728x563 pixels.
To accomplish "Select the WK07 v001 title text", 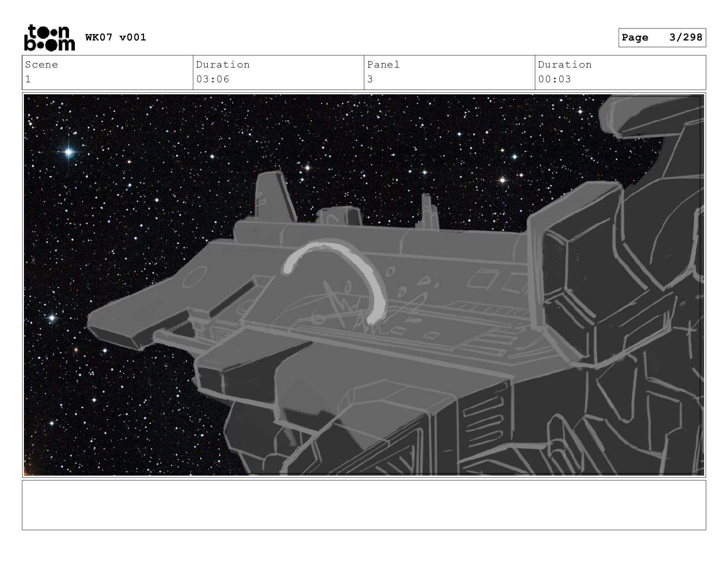I will click(116, 37).
